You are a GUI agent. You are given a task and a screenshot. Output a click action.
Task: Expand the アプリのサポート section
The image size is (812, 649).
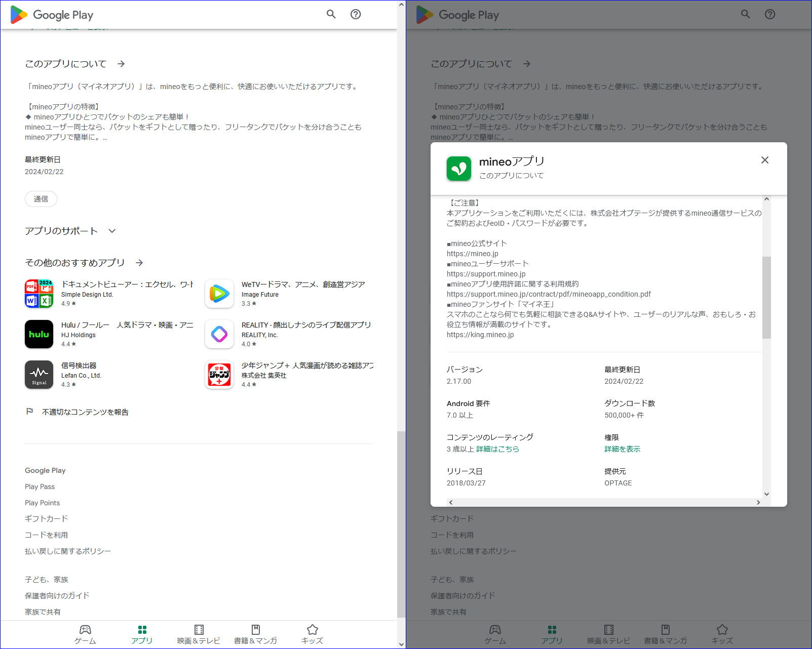[112, 231]
